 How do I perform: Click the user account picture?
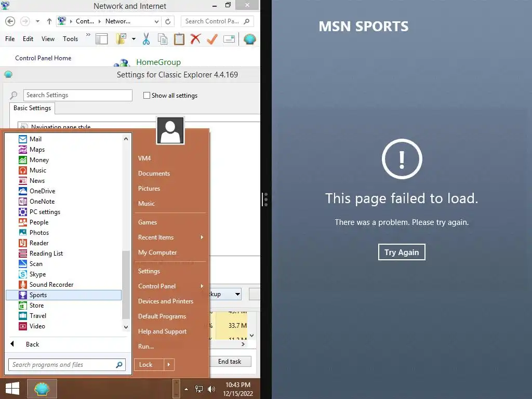[x=170, y=130]
